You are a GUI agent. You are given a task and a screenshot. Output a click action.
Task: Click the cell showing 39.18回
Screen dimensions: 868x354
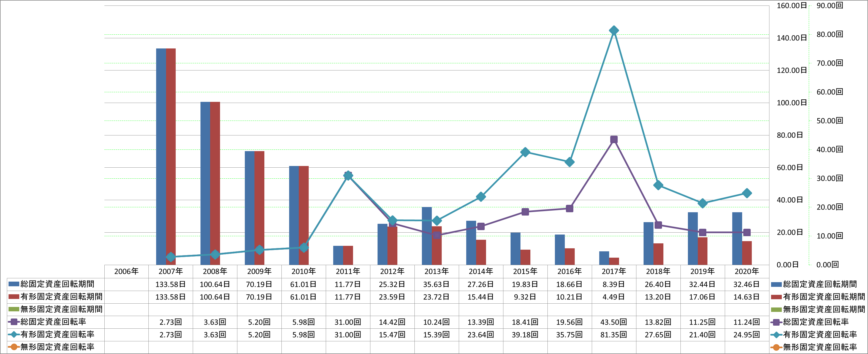525,334
